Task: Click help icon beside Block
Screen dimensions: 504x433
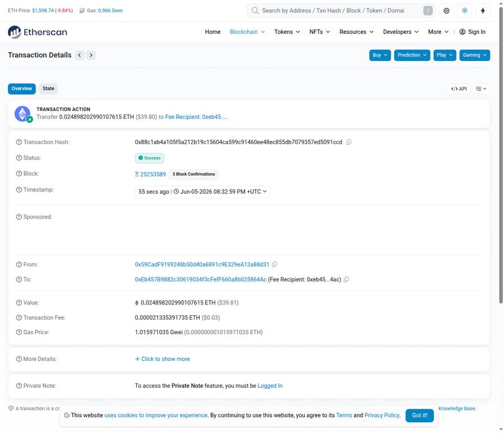Action: pos(19,174)
